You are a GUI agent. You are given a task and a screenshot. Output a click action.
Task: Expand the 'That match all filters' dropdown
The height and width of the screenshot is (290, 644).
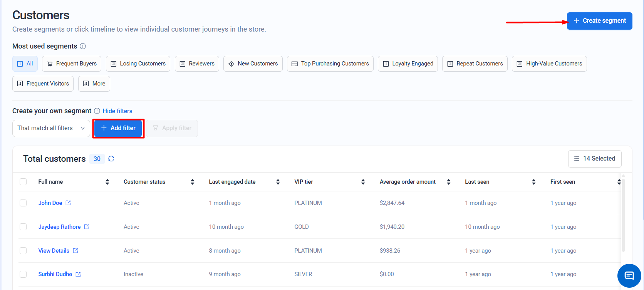(x=51, y=128)
